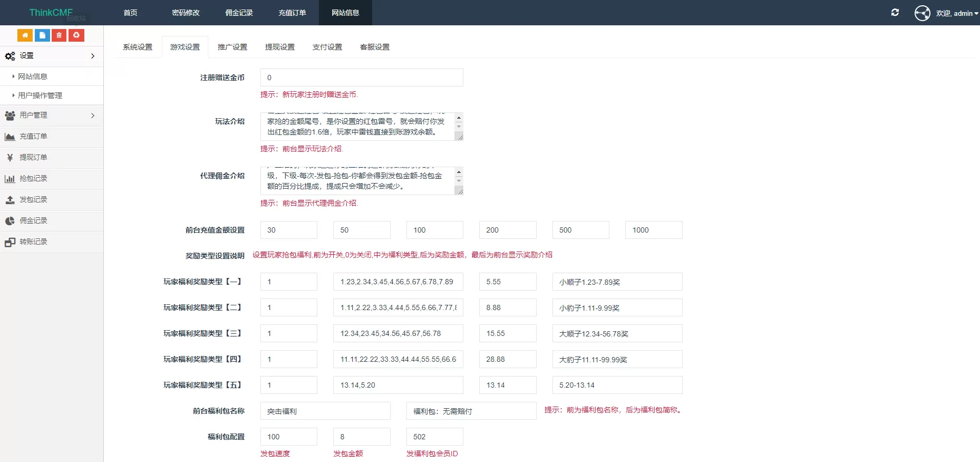Image resolution: width=980 pixels, height=462 pixels.
Task: Click the 注册赠送金币 input field
Action: 361,78
